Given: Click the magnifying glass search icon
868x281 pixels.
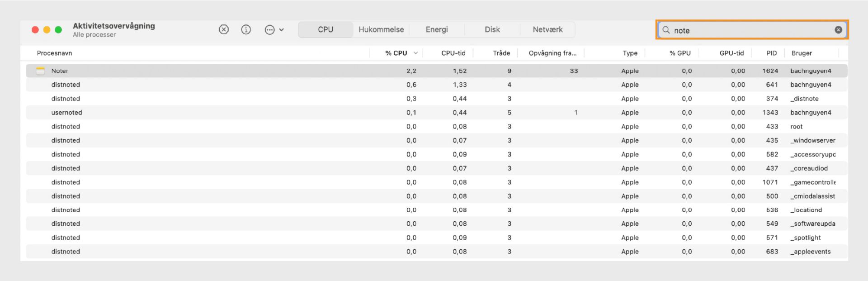Looking at the screenshot, I should [666, 30].
